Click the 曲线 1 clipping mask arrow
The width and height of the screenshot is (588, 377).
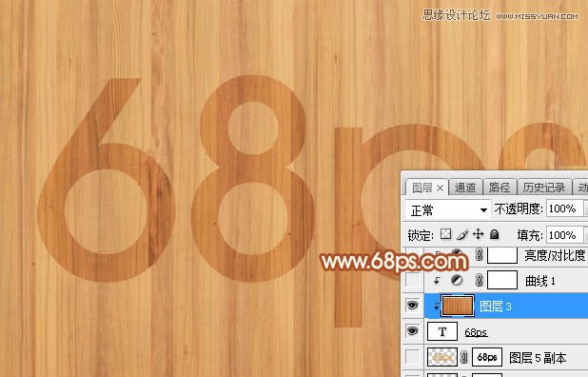[x=437, y=281]
